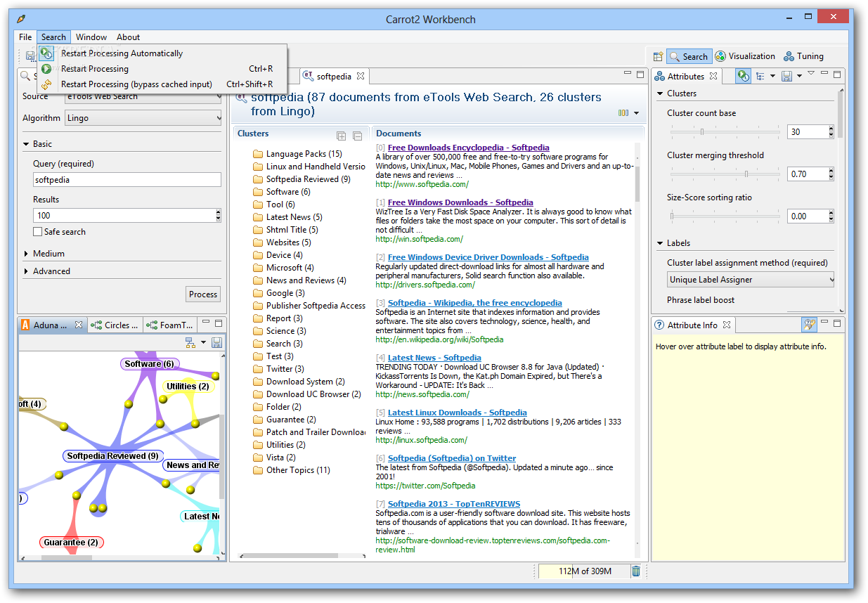Open the save attributes dropdown arrow
The image size is (868, 603).
pos(799,76)
